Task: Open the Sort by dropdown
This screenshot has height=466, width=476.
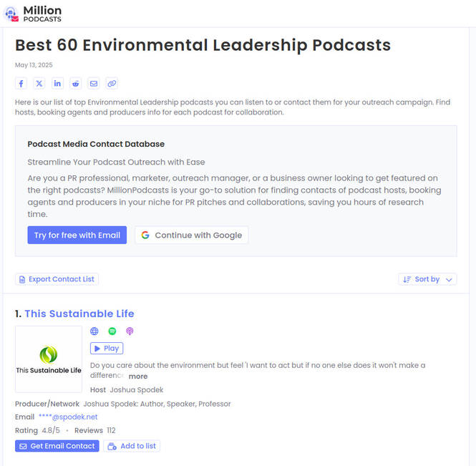Action: click(427, 279)
